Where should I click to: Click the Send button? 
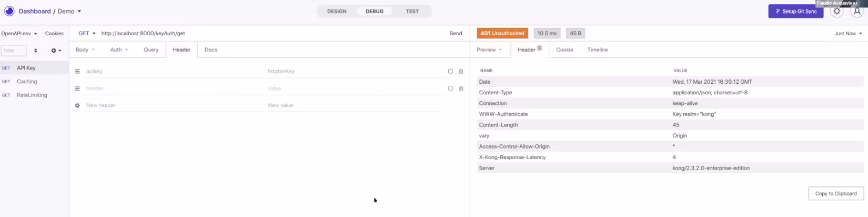456,33
